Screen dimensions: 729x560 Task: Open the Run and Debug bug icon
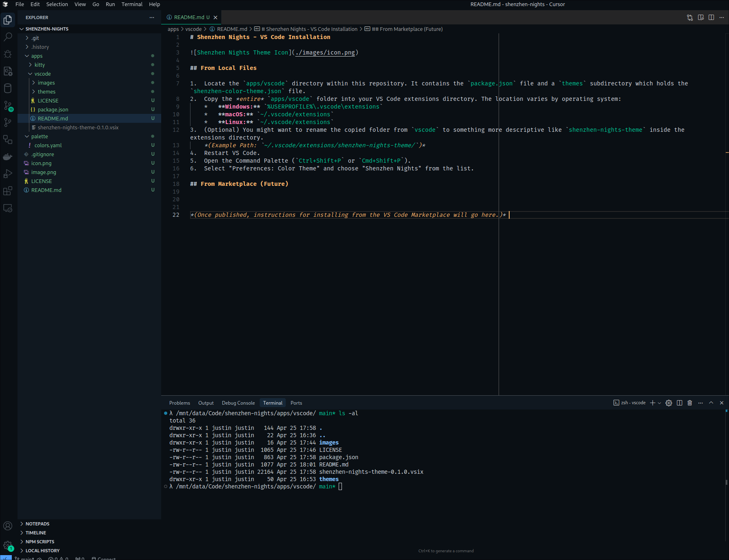point(8,54)
